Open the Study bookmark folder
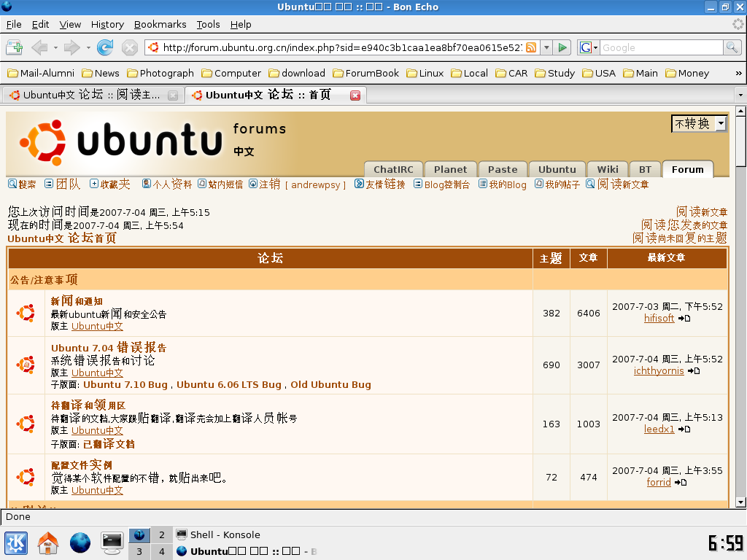The width and height of the screenshot is (747, 560). click(x=555, y=74)
